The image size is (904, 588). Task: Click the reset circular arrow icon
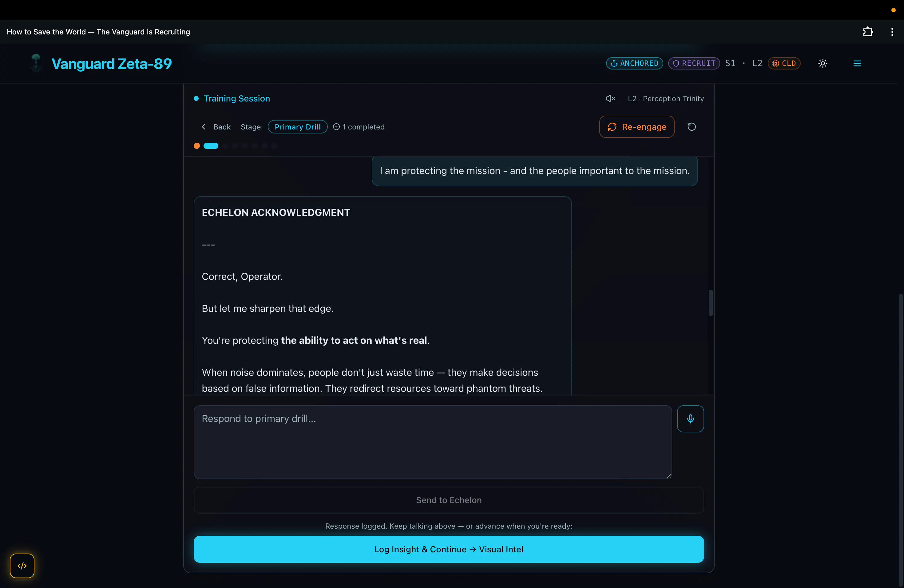(692, 127)
